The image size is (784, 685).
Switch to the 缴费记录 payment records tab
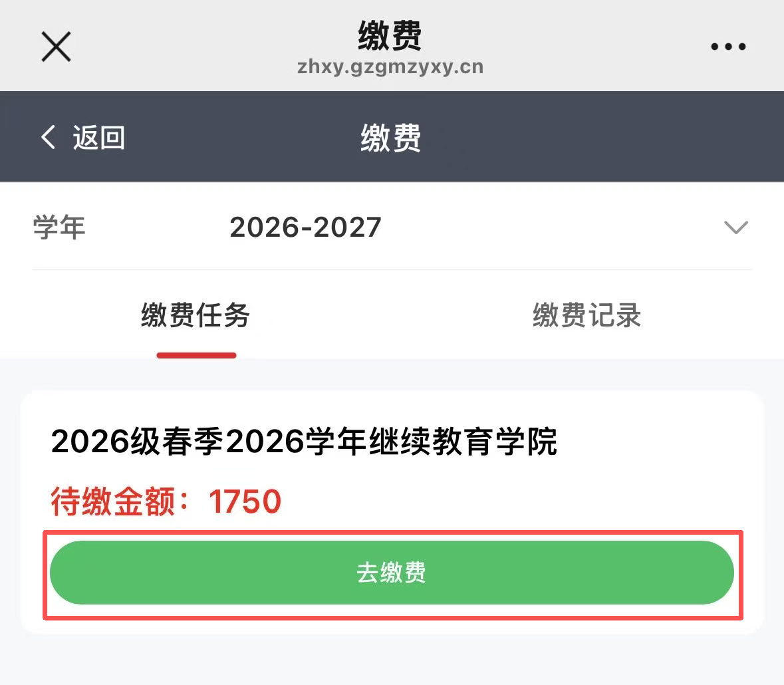click(586, 317)
